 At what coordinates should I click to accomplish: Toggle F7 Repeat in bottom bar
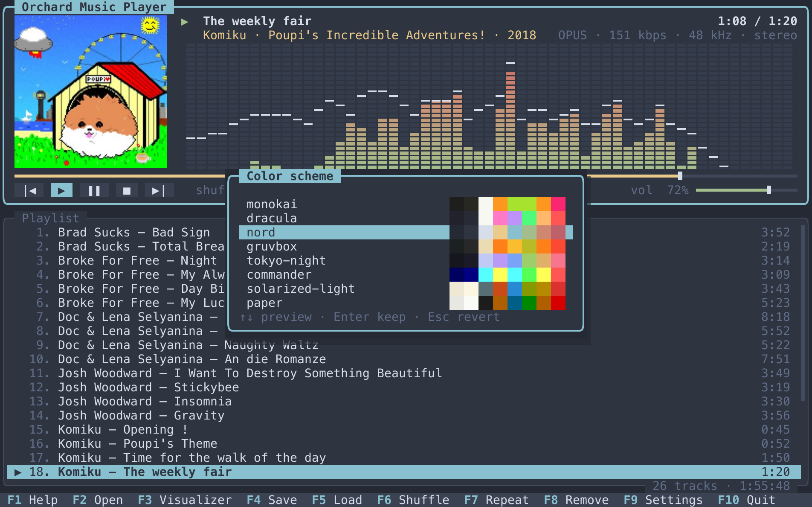[496, 500]
